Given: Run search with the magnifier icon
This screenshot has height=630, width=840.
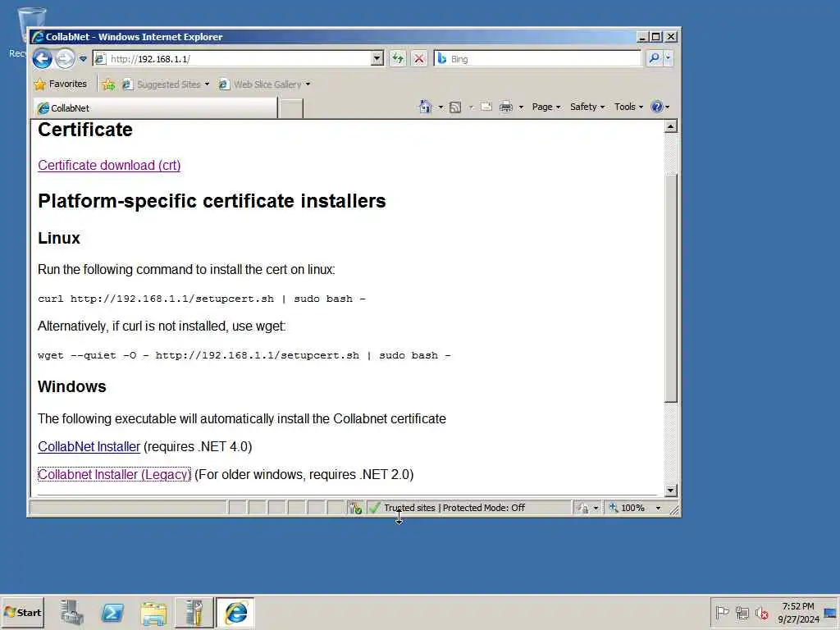Looking at the screenshot, I should point(654,58).
